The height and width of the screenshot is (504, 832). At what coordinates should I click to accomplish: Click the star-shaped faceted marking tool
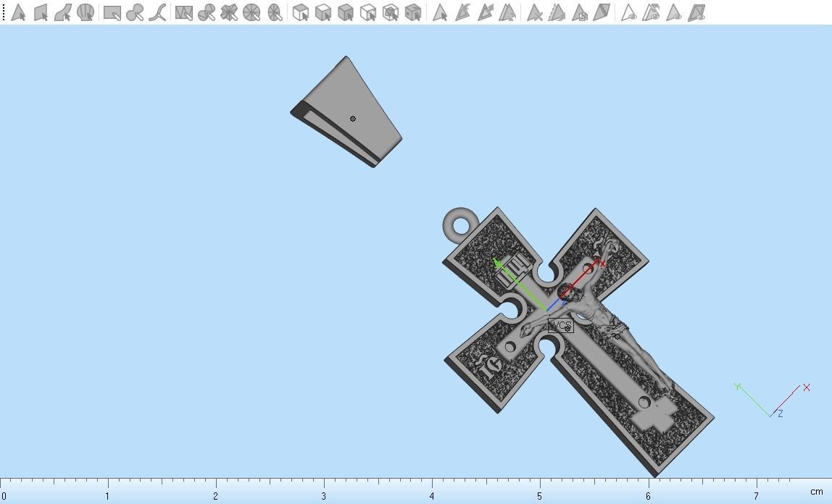coord(229,12)
